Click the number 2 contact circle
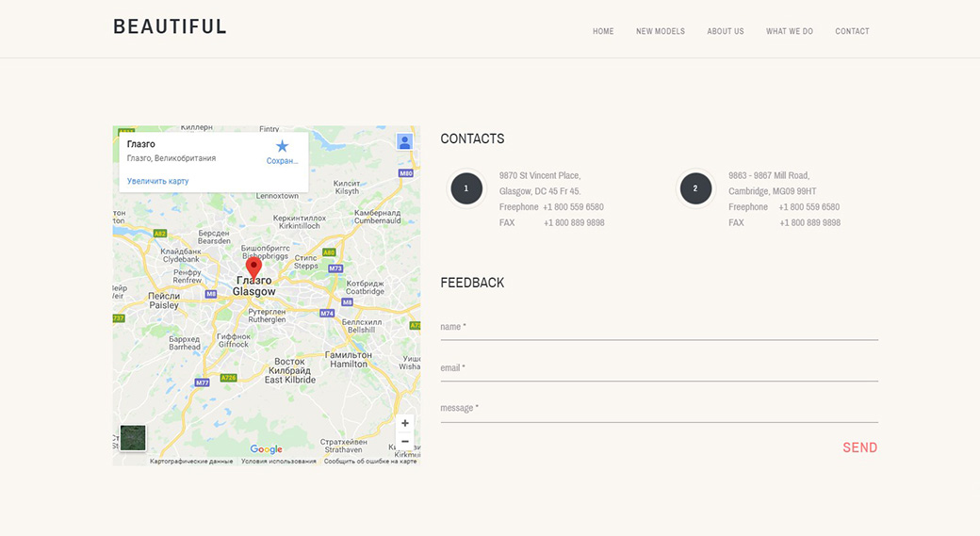This screenshot has height=536, width=980. click(695, 188)
